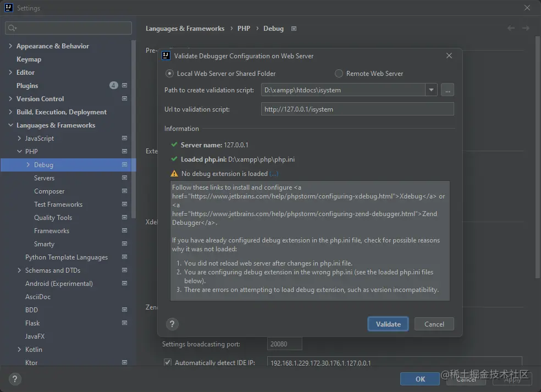The width and height of the screenshot is (541, 392).
Task: Open the Servers settings page
Action: 44,178
